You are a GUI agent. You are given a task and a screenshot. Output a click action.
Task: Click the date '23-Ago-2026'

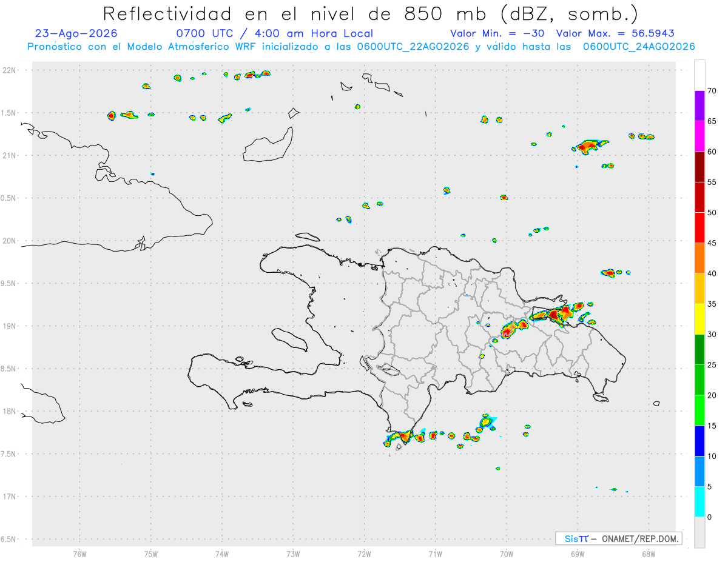[76, 33]
